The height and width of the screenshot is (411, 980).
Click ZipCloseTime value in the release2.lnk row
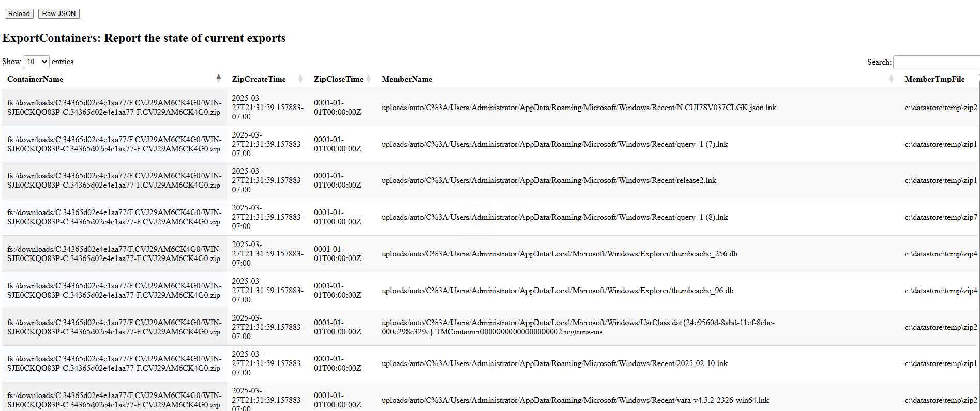(x=337, y=180)
